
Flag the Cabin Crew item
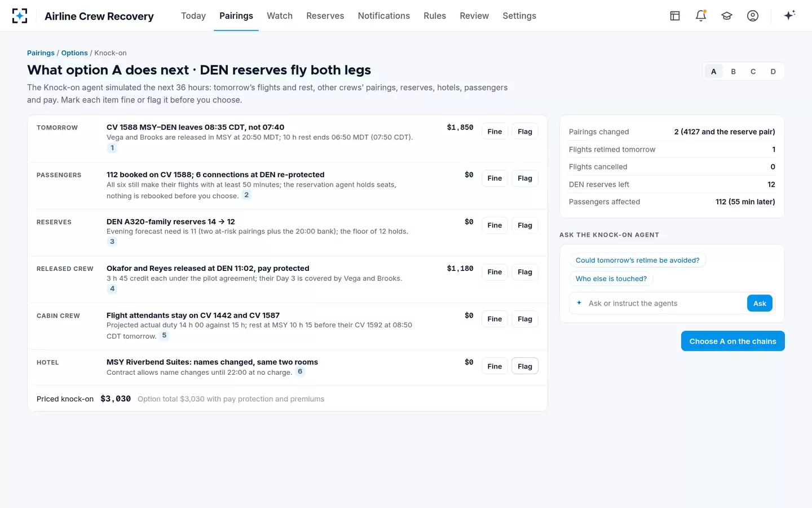525,319
